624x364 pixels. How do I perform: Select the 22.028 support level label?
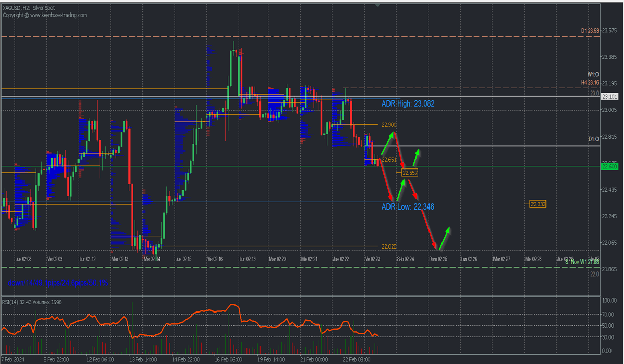(388, 246)
